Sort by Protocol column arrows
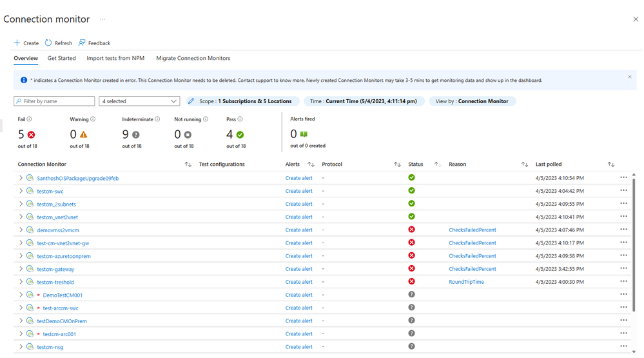 pyautogui.click(x=397, y=164)
